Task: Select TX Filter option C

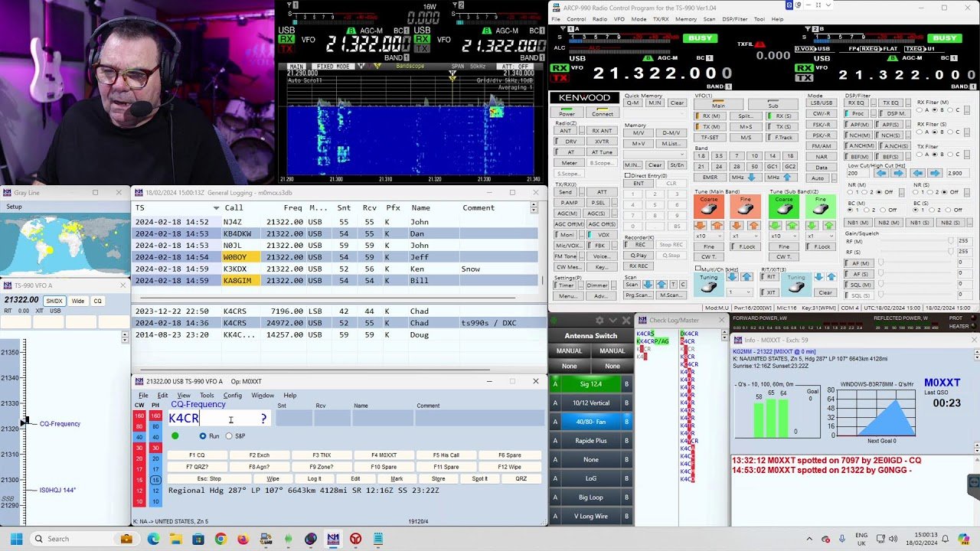Action: coord(950,155)
